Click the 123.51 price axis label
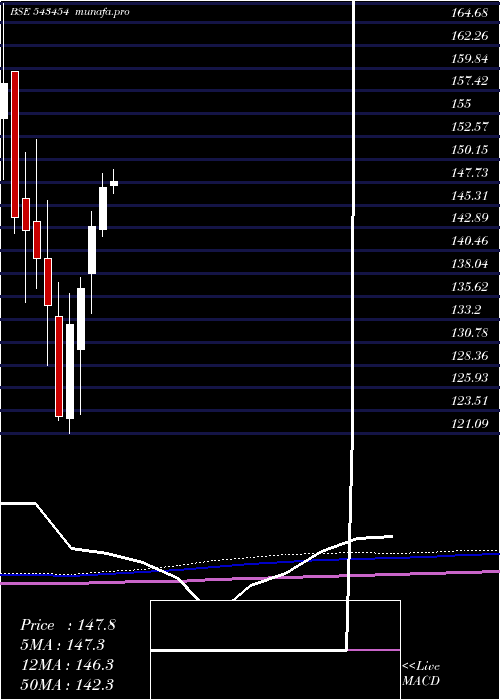 coord(469,401)
